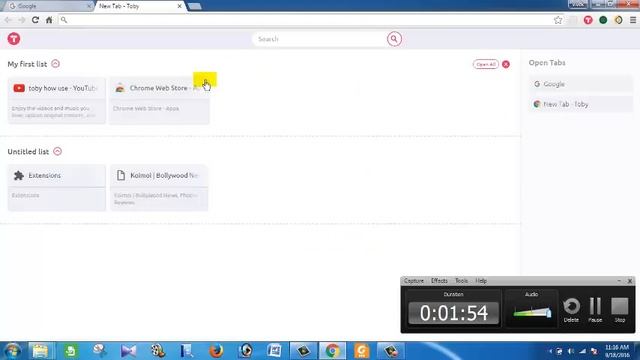Image resolution: width=640 pixels, height=360 pixels.
Task: Select Google in Open Tabs panel
Action: (x=580, y=84)
